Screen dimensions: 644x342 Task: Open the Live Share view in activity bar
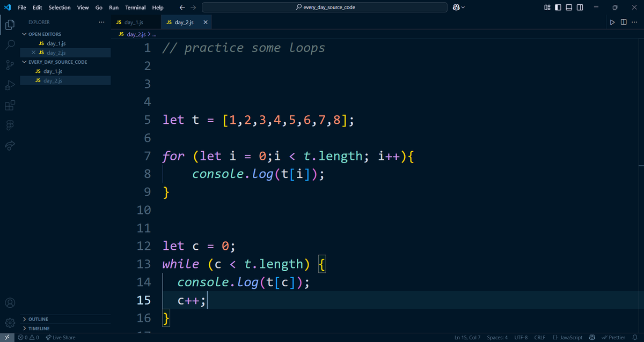coord(10,146)
